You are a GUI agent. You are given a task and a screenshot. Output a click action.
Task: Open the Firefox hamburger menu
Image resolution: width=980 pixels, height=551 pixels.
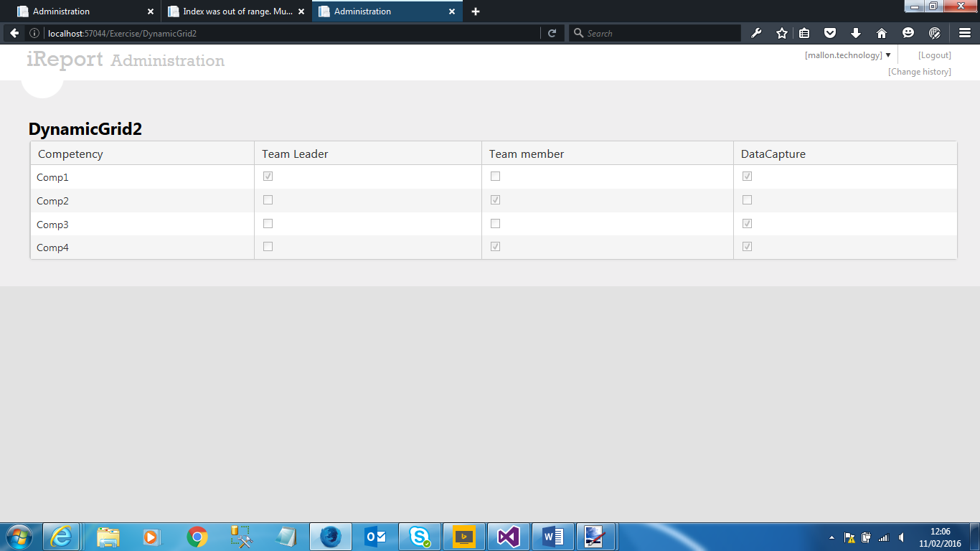(965, 33)
